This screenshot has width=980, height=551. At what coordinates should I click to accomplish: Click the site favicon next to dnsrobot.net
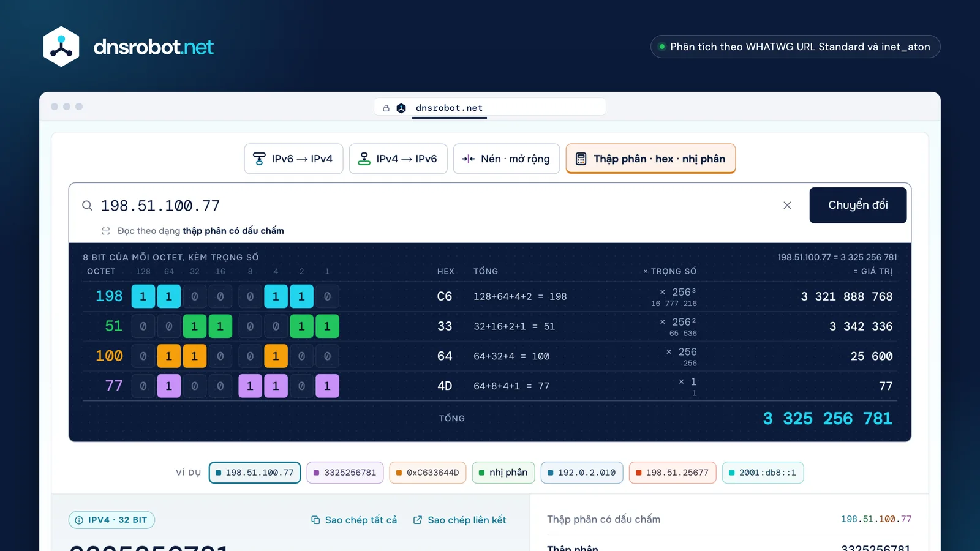click(401, 108)
